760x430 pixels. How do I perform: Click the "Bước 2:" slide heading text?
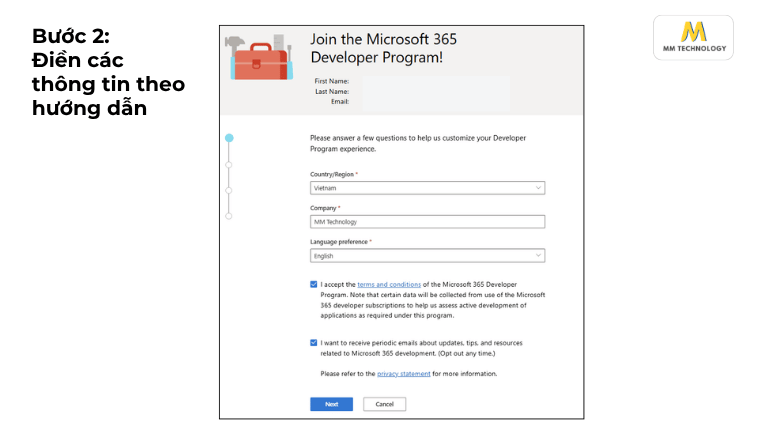coord(71,36)
